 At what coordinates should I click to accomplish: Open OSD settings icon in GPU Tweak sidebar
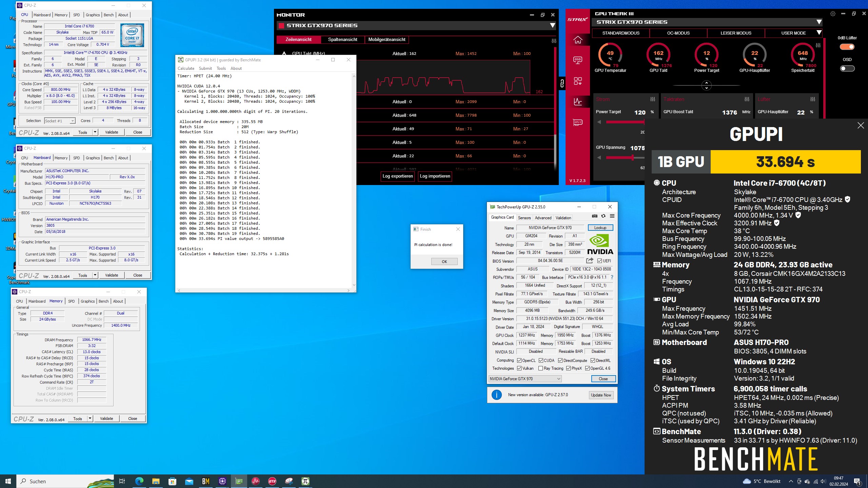(x=578, y=60)
